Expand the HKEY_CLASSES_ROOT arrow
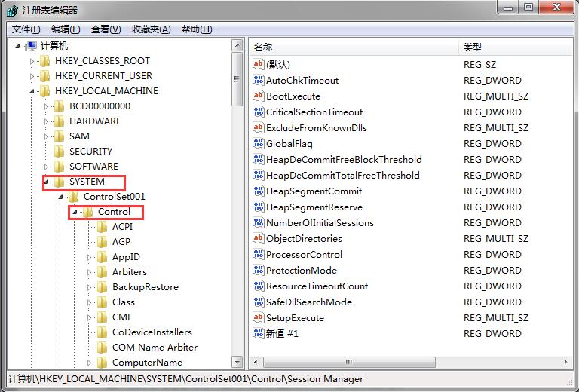Screen dimensions: 579x392 32,61
